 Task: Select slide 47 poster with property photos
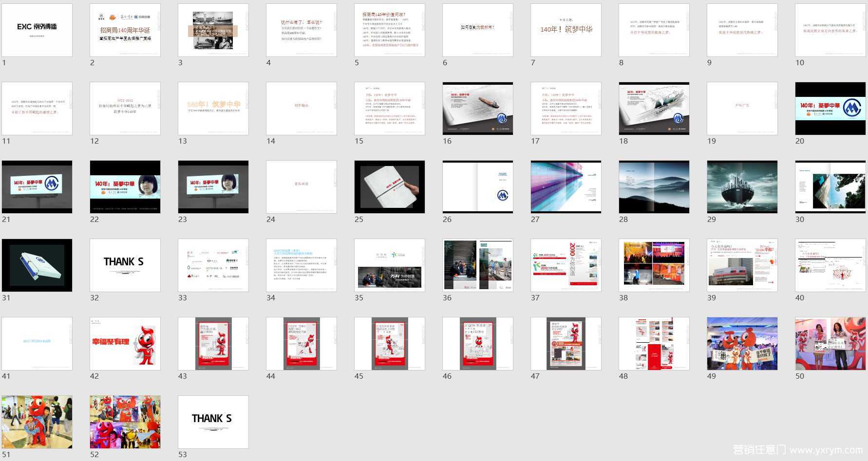coord(566,344)
